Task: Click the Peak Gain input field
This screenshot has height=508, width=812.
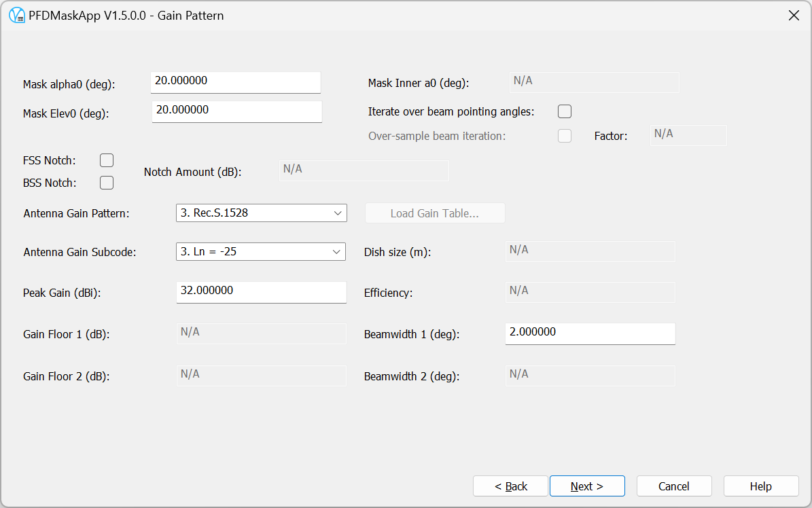Action: (261, 292)
